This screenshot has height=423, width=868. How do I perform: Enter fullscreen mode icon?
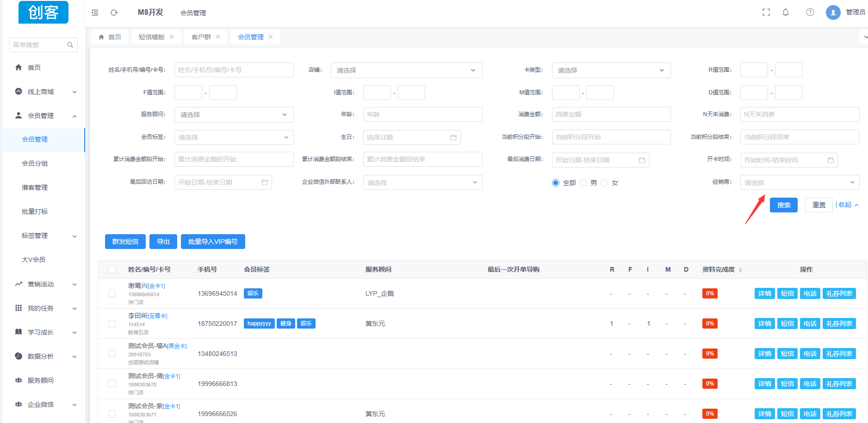(766, 12)
